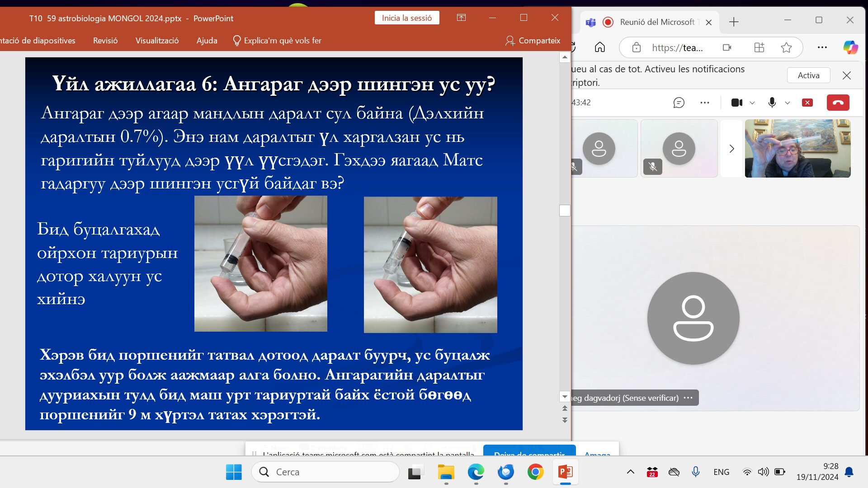Click Activa to enable notifications
Screen dimensions: 868x488
pos(808,75)
